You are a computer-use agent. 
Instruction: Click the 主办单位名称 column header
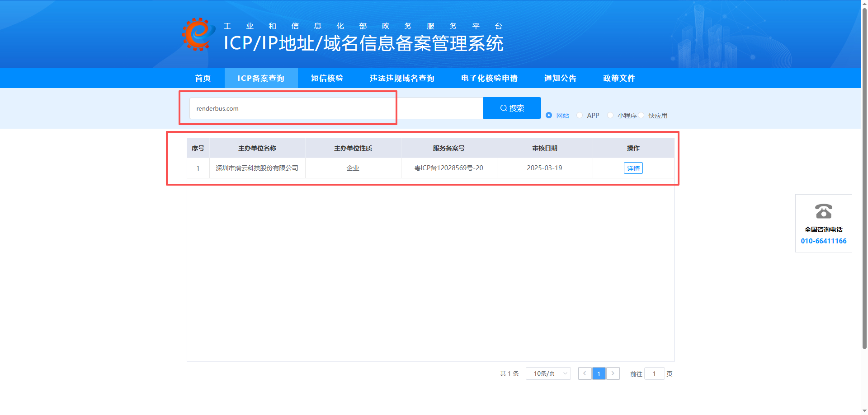click(x=257, y=148)
